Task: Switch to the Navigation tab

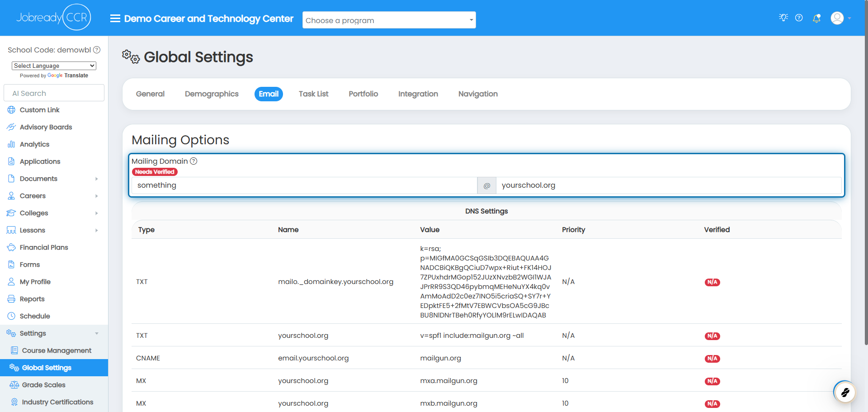Action: pos(478,94)
